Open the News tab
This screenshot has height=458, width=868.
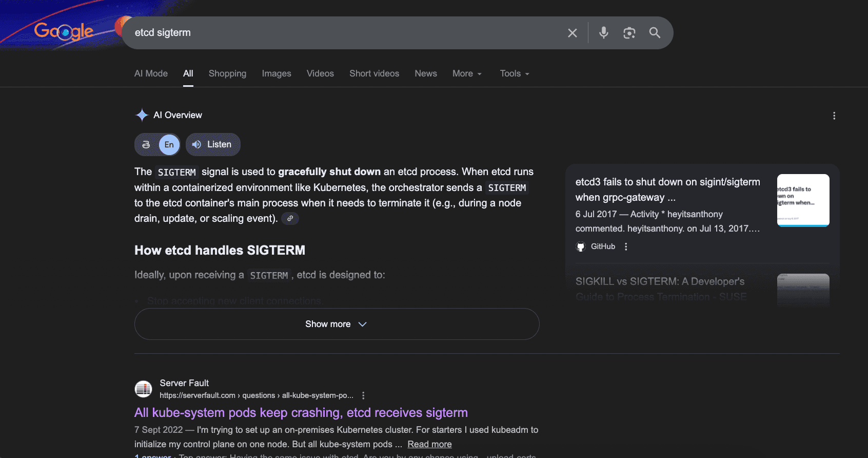426,73
